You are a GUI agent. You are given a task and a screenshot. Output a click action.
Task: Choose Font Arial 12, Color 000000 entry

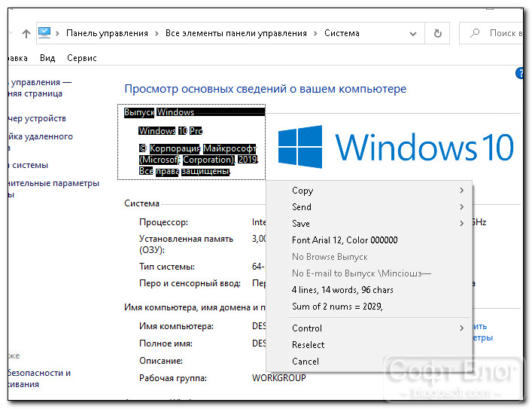tap(369, 240)
